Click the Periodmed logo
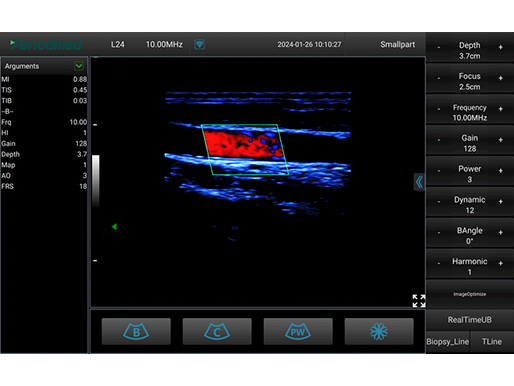The image size is (514, 386). click(x=46, y=44)
